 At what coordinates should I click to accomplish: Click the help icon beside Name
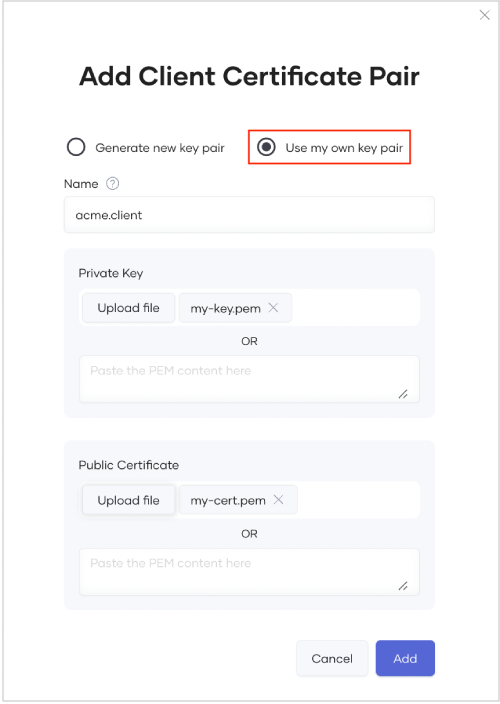pyautogui.click(x=112, y=184)
